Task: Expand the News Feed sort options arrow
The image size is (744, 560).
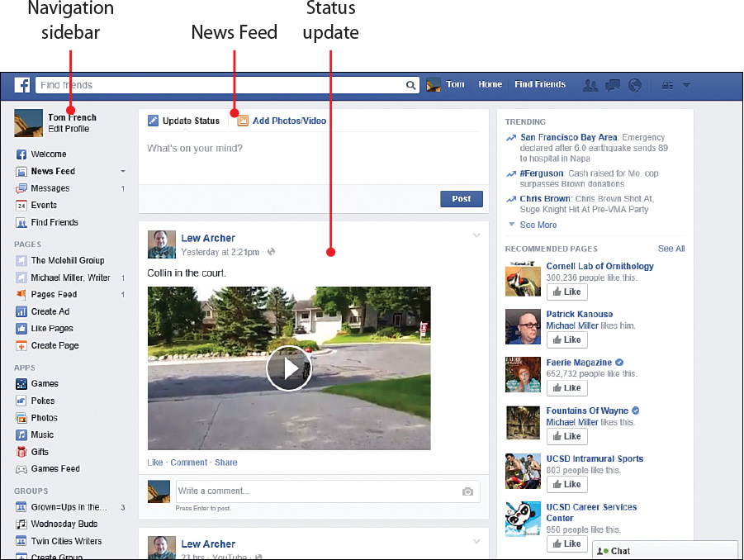Action: tap(123, 172)
